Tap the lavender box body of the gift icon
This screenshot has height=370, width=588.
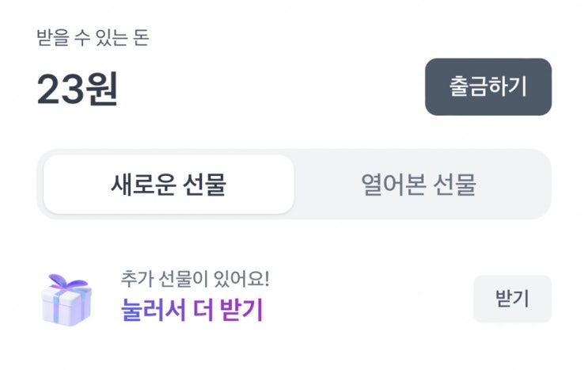66,307
